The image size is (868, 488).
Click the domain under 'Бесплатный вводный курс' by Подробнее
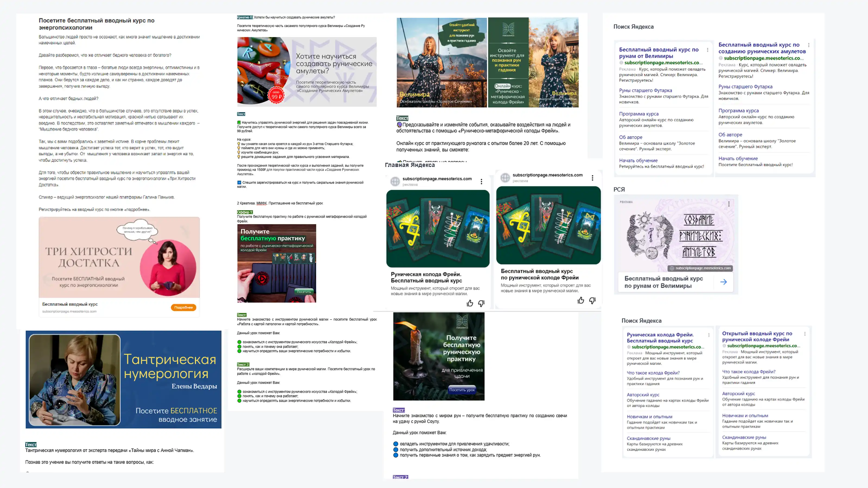point(69,312)
